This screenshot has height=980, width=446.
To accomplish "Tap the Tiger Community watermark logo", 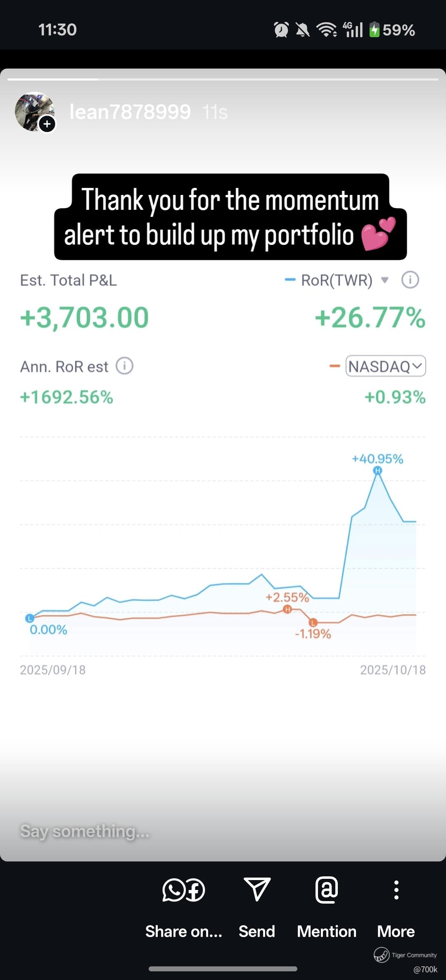I will (382, 955).
